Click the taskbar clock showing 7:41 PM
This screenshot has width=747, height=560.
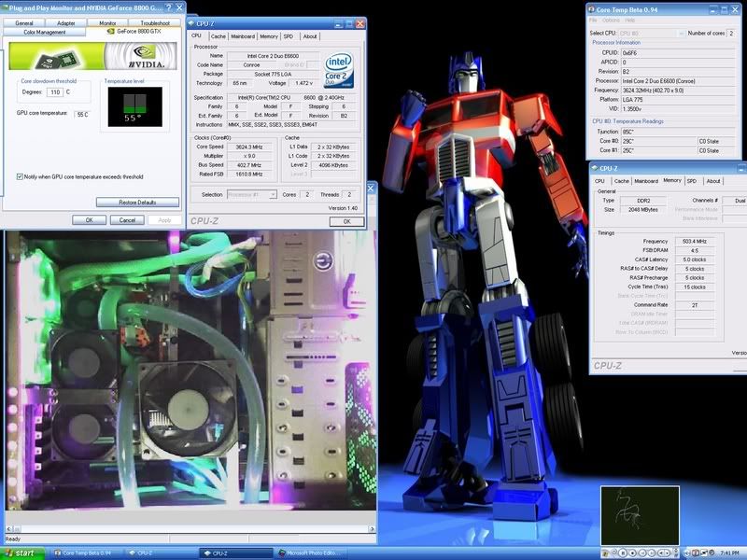(x=730, y=553)
